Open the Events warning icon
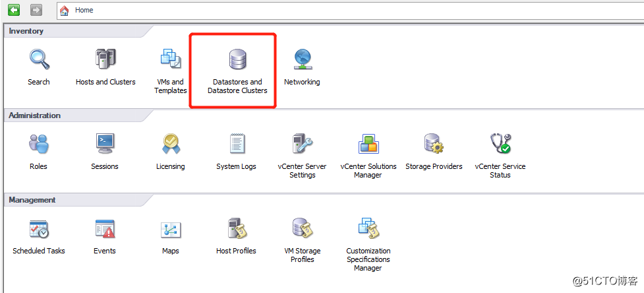The width and height of the screenshot is (644, 293). pyautogui.click(x=105, y=228)
